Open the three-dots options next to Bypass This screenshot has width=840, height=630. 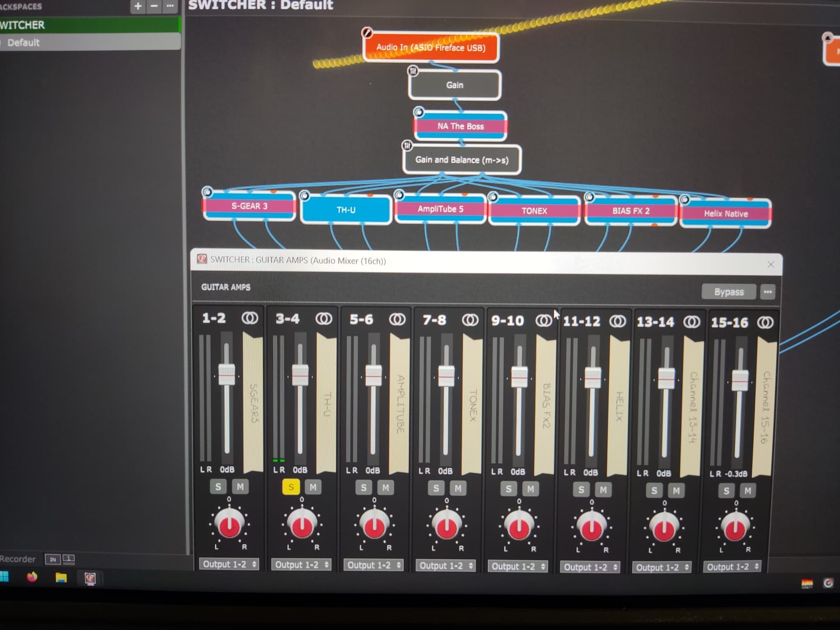pyautogui.click(x=768, y=292)
